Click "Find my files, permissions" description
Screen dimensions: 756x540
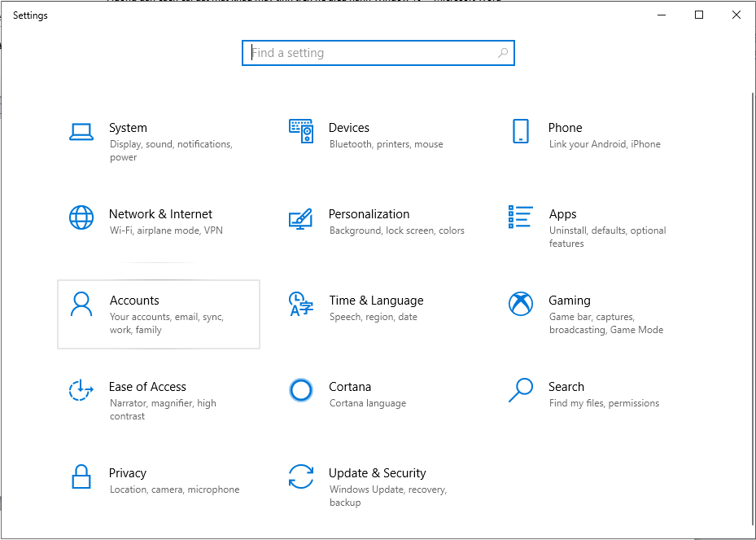pyautogui.click(x=604, y=403)
